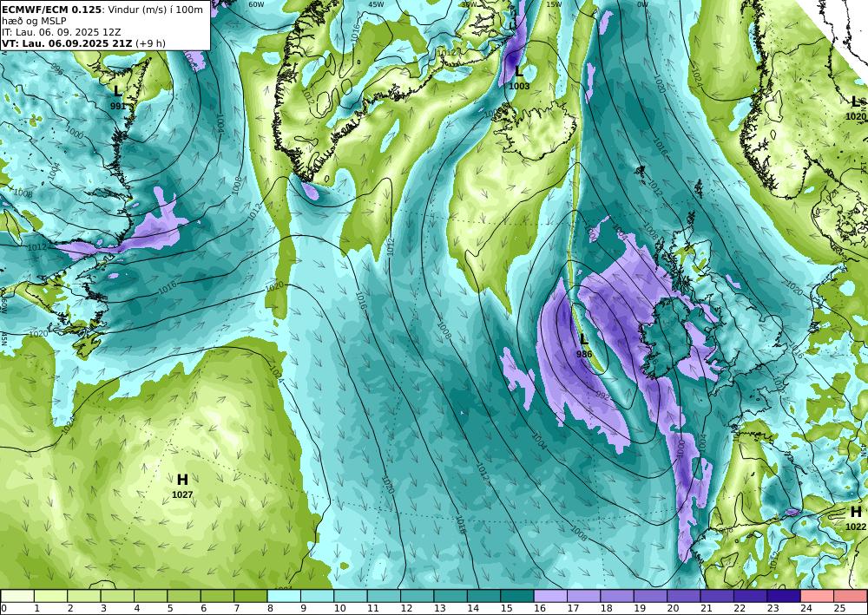
Task: Click the 'ECMWF/ECM 0.125' model title text
Action: click(52, 10)
